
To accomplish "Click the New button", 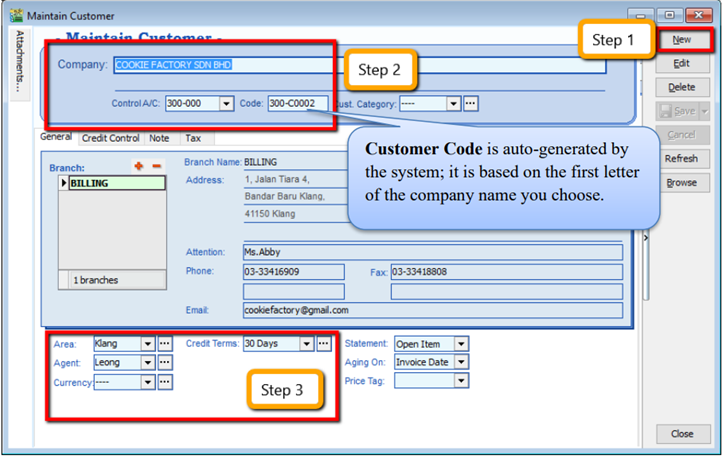I will tap(682, 40).
